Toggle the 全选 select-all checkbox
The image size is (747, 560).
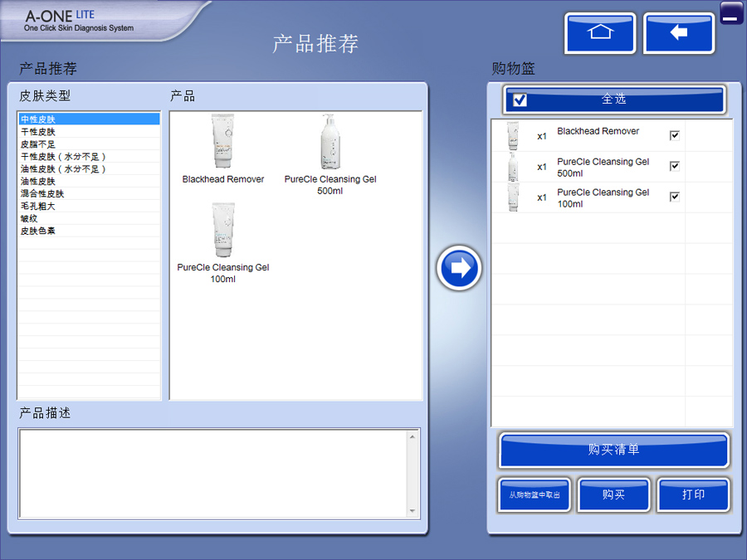click(x=520, y=100)
